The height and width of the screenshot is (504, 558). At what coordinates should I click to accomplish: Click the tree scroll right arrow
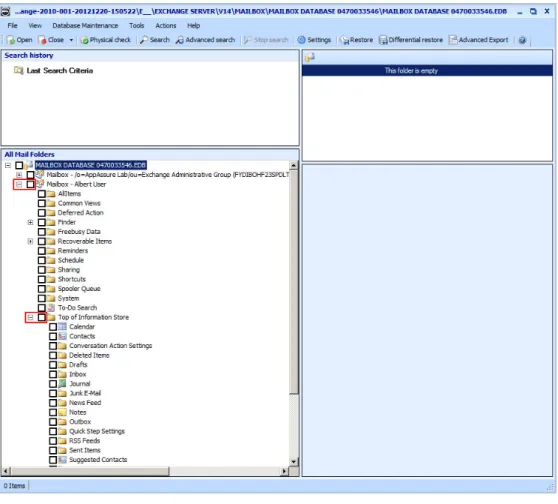coord(284,471)
